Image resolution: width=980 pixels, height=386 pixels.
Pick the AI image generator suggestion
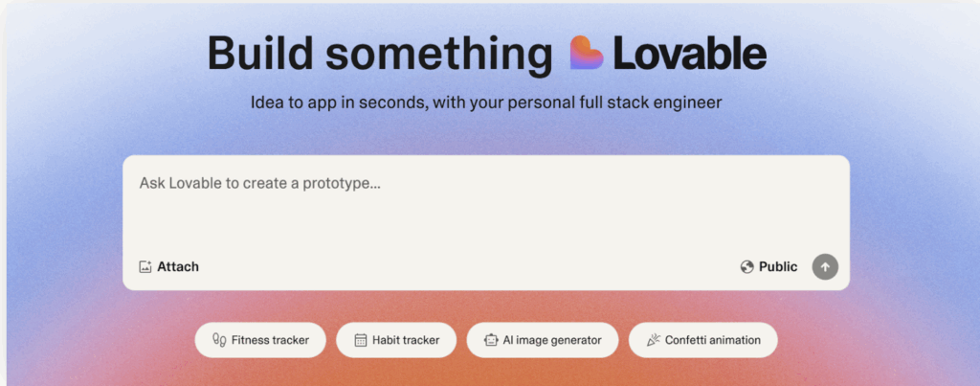click(543, 340)
